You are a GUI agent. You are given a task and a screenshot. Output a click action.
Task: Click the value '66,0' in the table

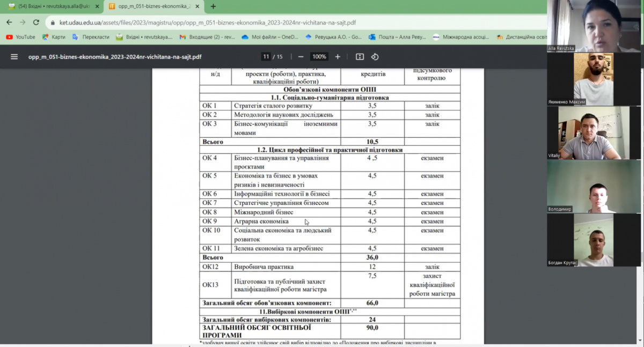(x=372, y=303)
